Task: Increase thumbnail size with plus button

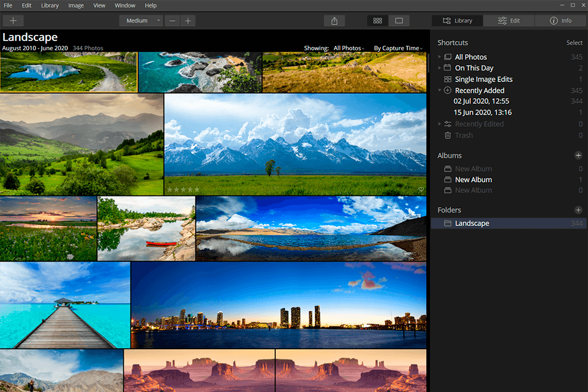Action: [188, 21]
